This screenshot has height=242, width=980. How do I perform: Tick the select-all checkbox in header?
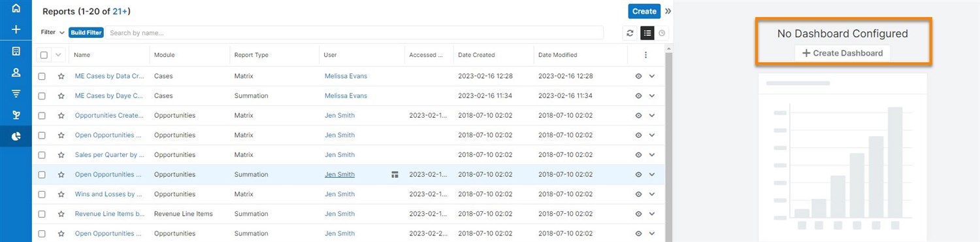[44, 55]
